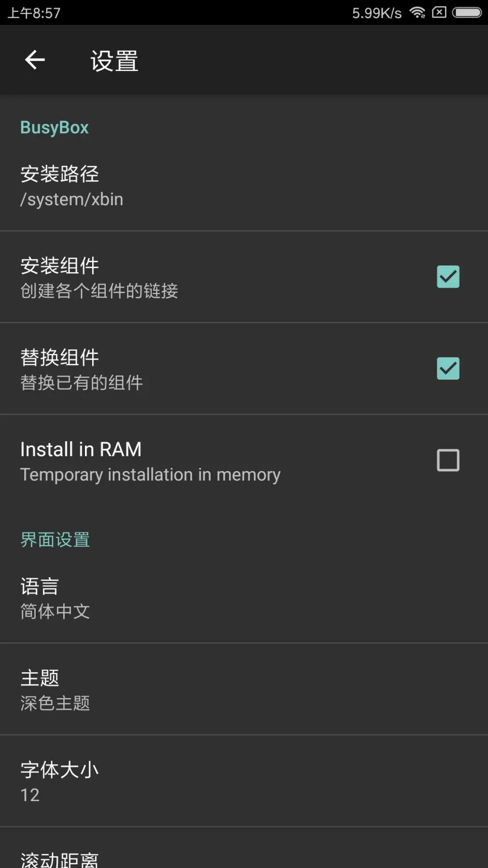Image resolution: width=488 pixels, height=868 pixels.
Task: Tap the SIM error status icon
Action: pyautogui.click(x=439, y=12)
